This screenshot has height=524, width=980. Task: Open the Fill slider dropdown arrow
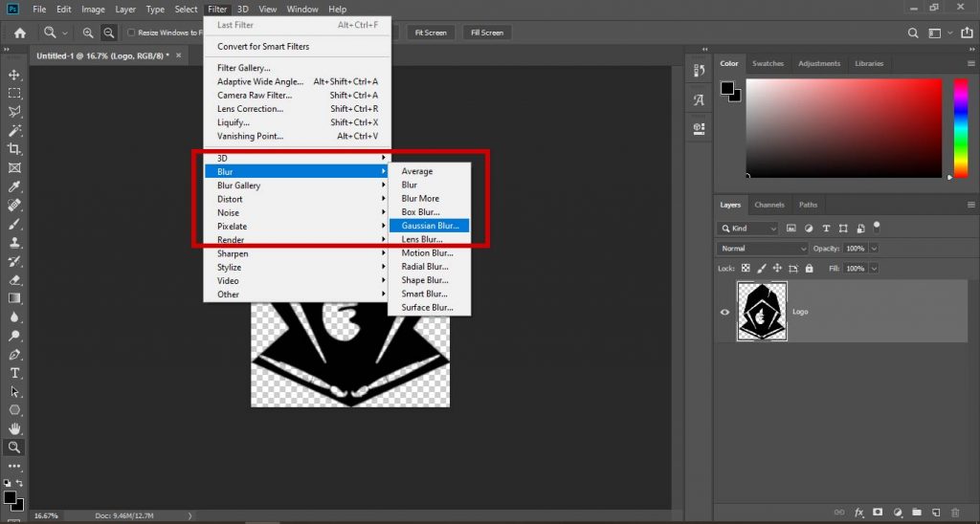click(874, 269)
